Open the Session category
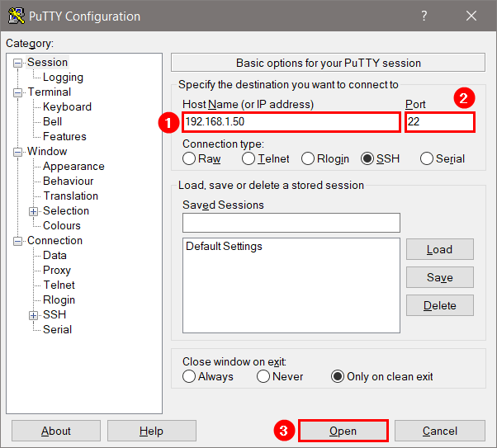The width and height of the screenshot is (497, 448). point(47,62)
